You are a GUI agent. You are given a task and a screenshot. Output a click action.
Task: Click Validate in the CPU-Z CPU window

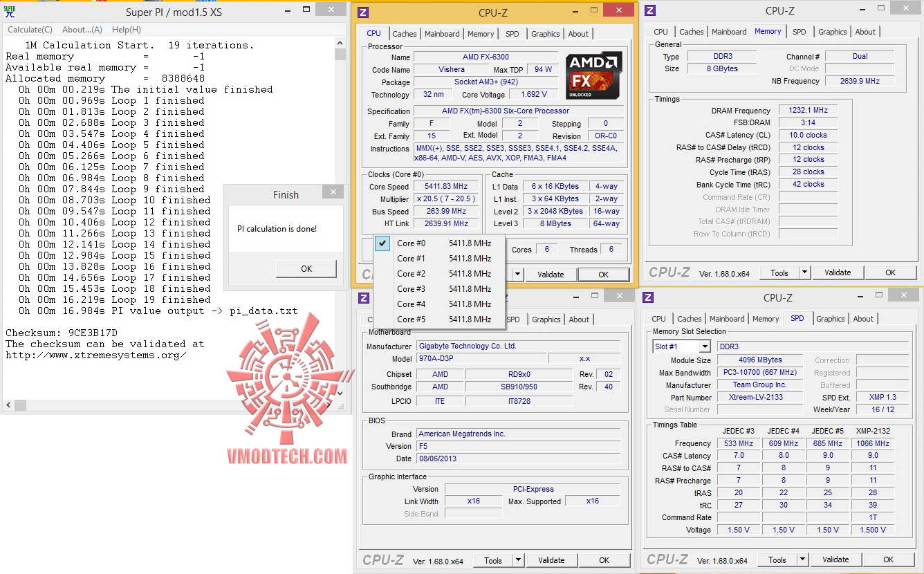coord(551,275)
